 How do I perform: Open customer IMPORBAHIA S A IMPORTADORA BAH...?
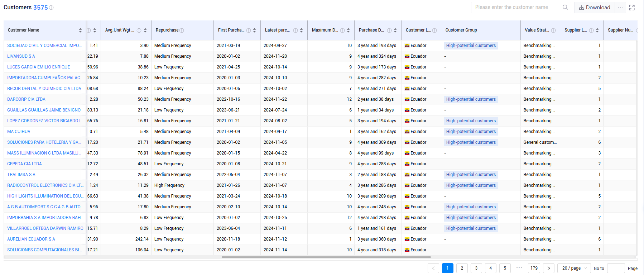pyautogui.click(x=45, y=218)
